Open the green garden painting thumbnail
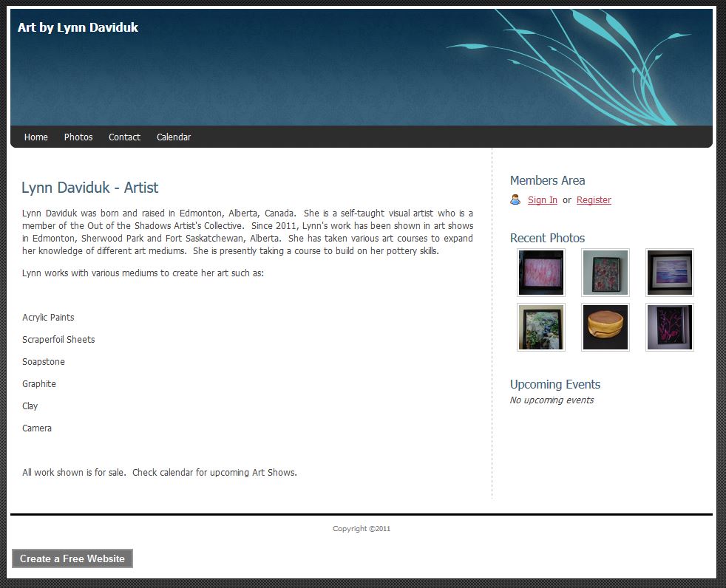726x588 pixels. [540, 327]
